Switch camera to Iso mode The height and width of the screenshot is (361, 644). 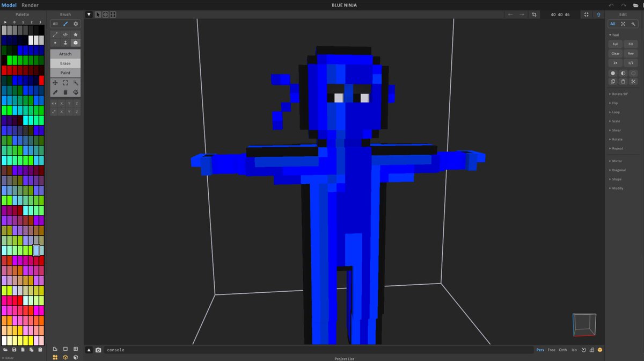(x=574, y=350)
